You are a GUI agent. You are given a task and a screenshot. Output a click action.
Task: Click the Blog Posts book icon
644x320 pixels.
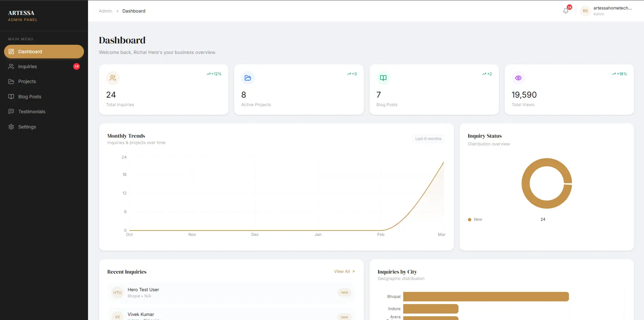[383, 78]
